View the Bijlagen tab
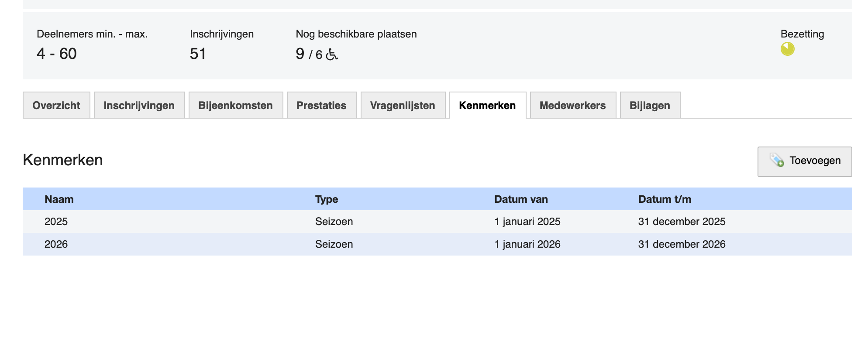The height and width of the screenshot is (348, 868). tap(650, 106)
